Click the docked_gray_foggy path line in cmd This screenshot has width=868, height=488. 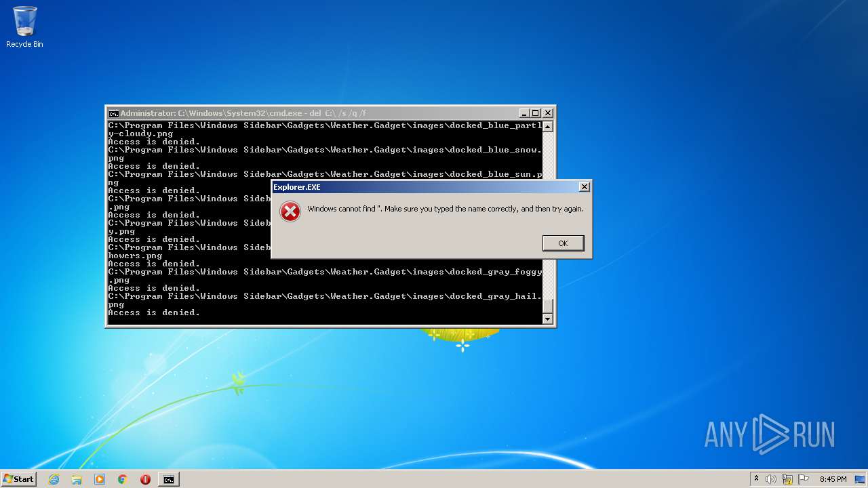tap(325, 272)
